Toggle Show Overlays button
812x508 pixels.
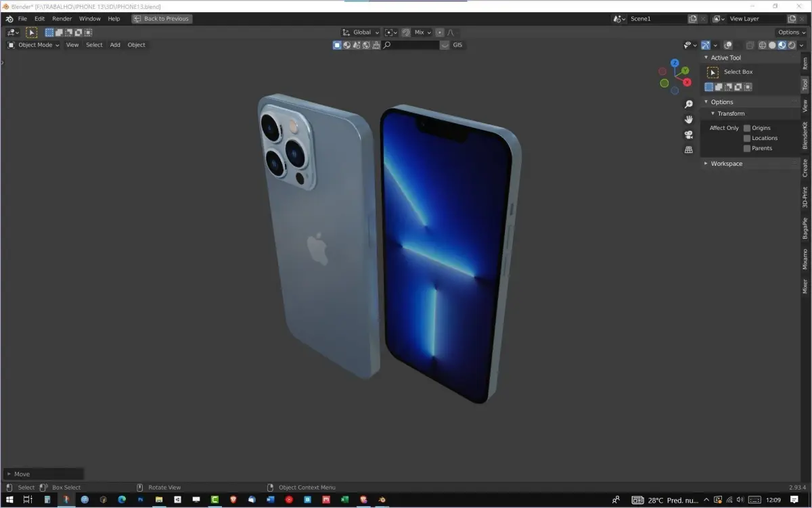pos(728,45)
